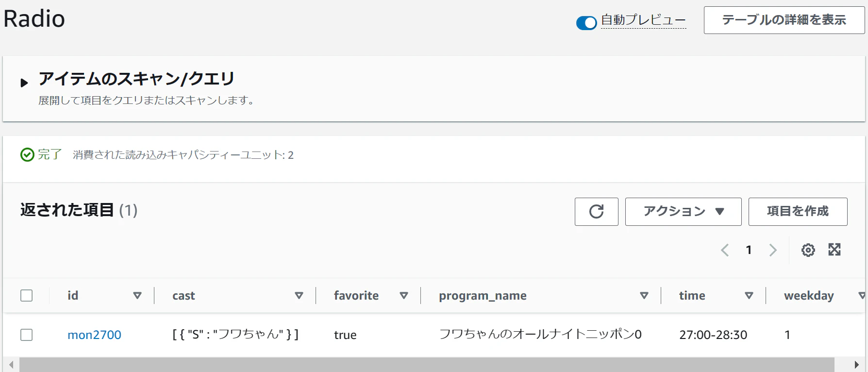Sort by the time column arrow
The width and height of the screenshot is (868, 372).
tap(749, 296)
